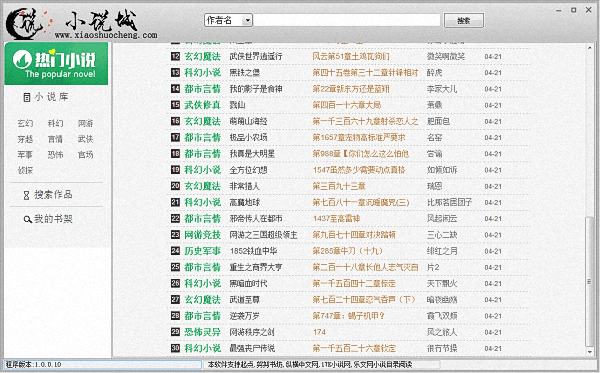The height and width of the screenshot is (373, 600).
Task: Click the 搜索 search button
Action: click(x=464, y=21)
